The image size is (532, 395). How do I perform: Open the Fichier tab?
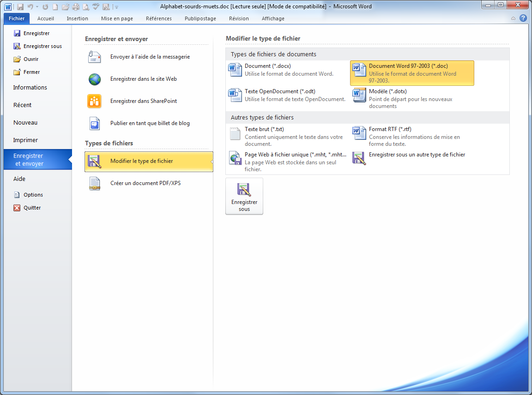(x=17, y=18)
